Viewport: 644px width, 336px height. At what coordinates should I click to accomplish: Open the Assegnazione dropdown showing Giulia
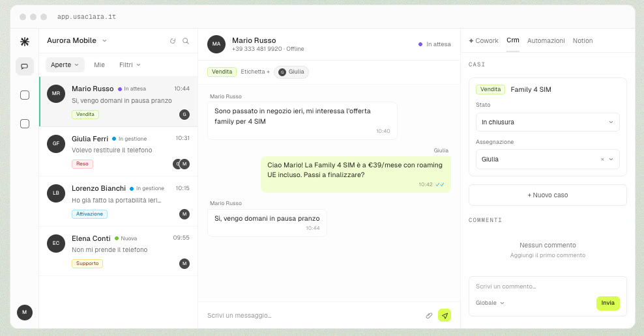[x=548, y=160]
